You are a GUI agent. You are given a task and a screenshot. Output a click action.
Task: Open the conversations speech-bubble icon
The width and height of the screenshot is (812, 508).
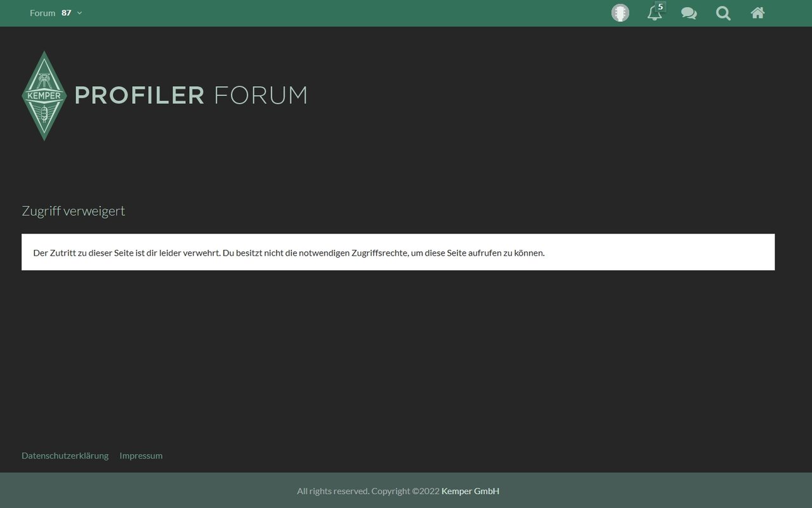[689, 13]
